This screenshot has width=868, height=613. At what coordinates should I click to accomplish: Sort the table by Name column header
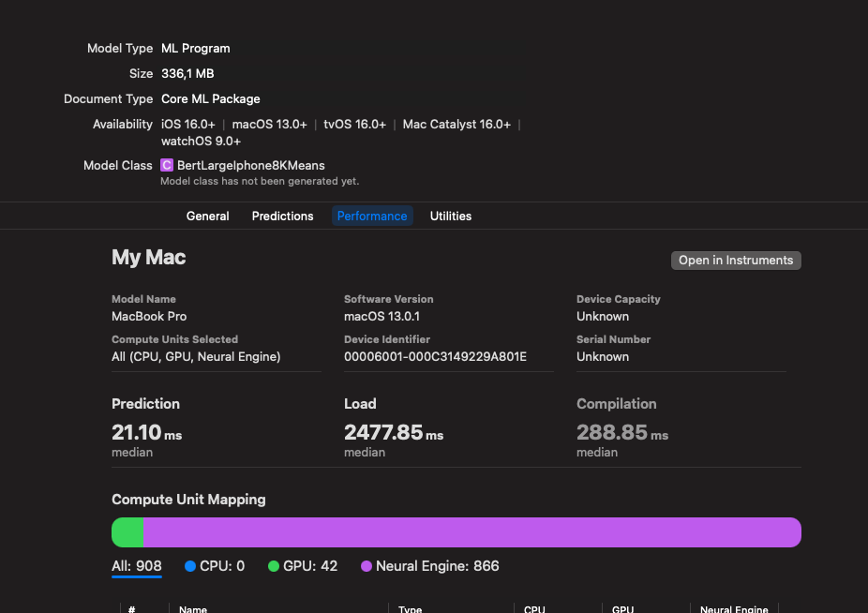(193, 608)
